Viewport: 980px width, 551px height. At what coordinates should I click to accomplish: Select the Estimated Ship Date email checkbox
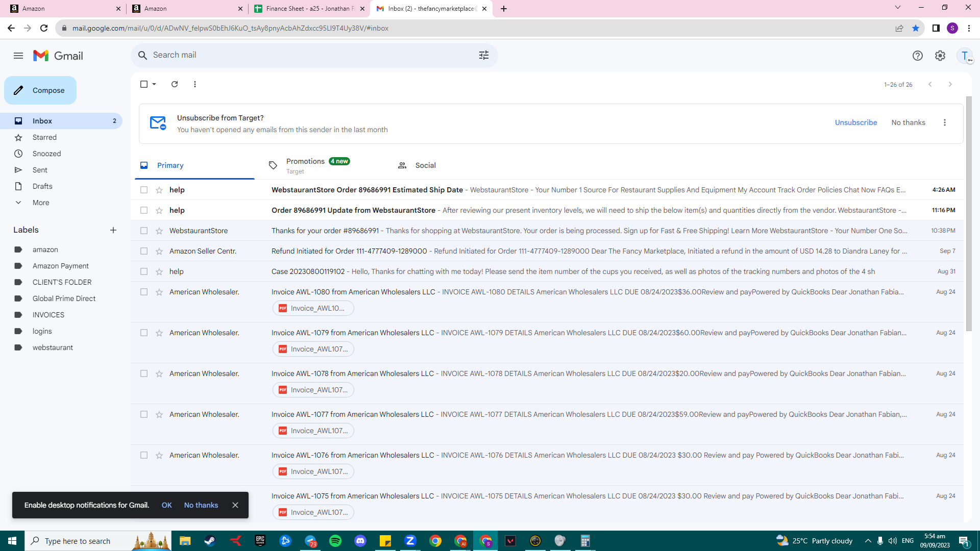[144, 190]
